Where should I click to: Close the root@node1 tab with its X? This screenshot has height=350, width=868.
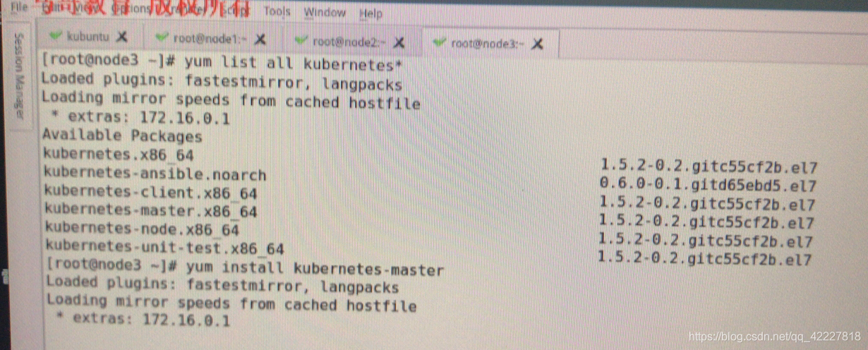pos(260,39)
